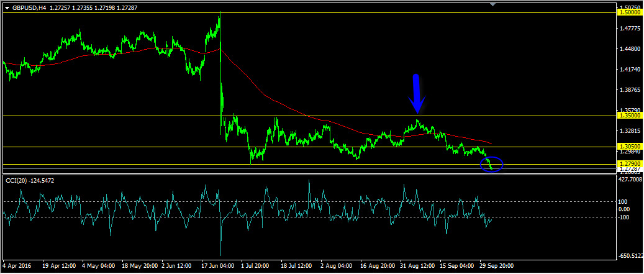The width and height of the screenshot is (644, 274).
Task: Select the 1.35000 horizontal line label
Action: point(629,116)
